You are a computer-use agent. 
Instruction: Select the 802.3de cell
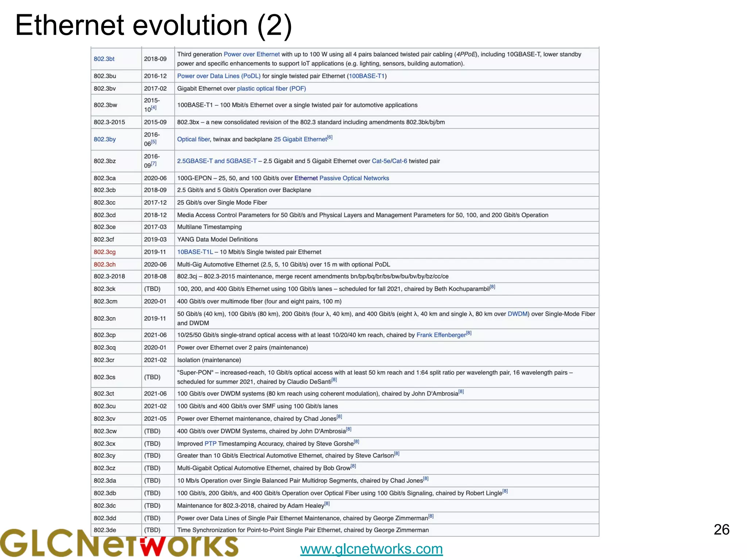point(116,530)
